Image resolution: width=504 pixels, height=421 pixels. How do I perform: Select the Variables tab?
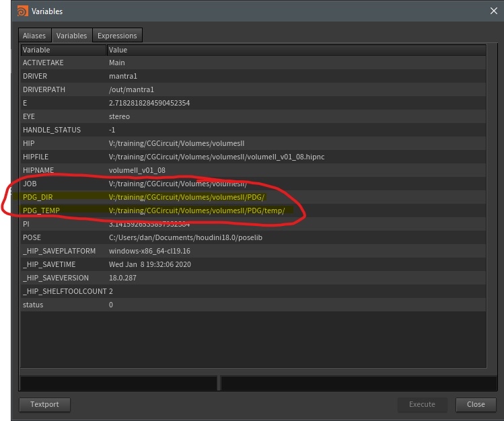pyautogui.click(x=72, y=36)
